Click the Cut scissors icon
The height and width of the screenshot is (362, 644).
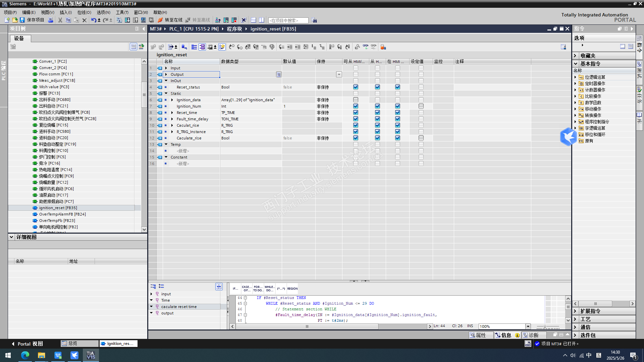click(60, 20)
